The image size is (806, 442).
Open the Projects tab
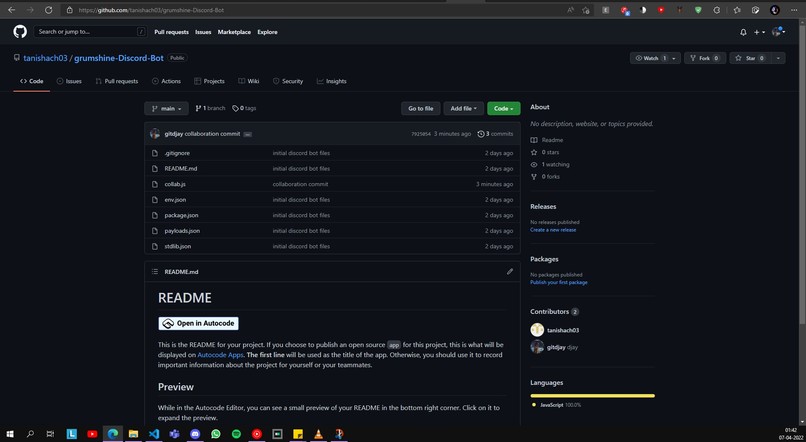(209, 81)
